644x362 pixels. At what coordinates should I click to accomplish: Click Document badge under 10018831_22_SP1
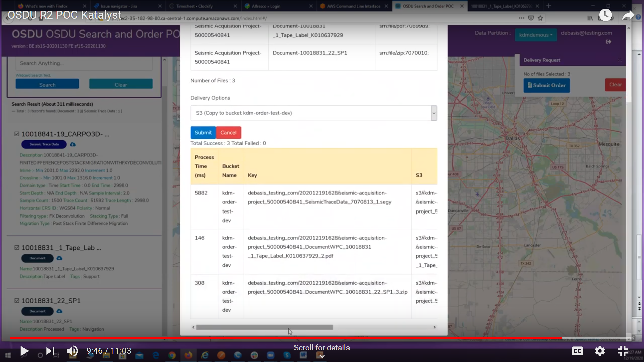click(x=37, y=311)
